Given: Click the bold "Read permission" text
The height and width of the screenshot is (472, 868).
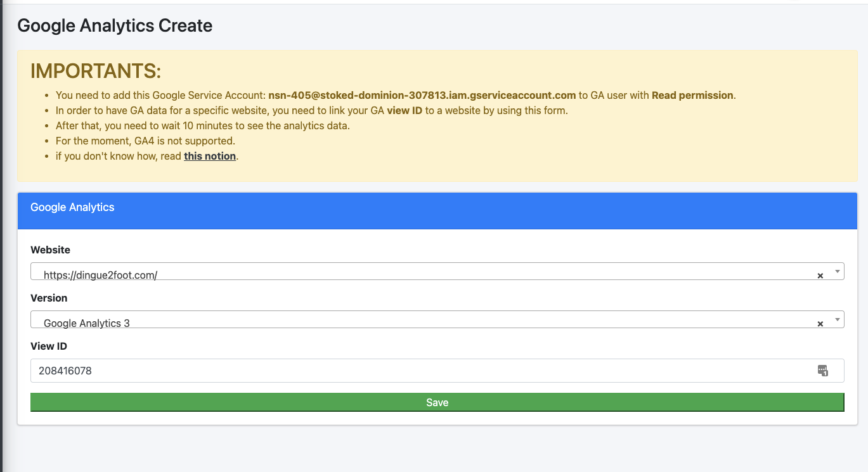Looking at the screenshot, I should [x=692, y=96].
